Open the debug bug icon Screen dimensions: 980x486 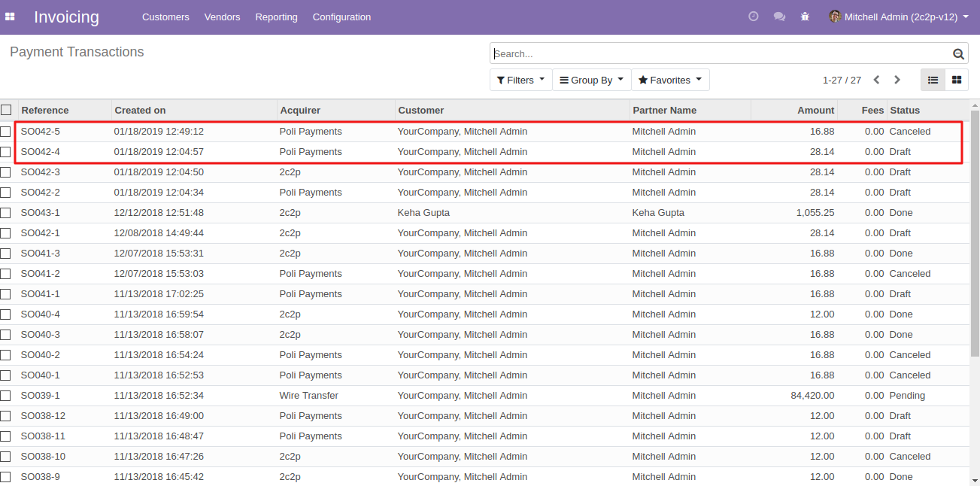pos(805,17)
